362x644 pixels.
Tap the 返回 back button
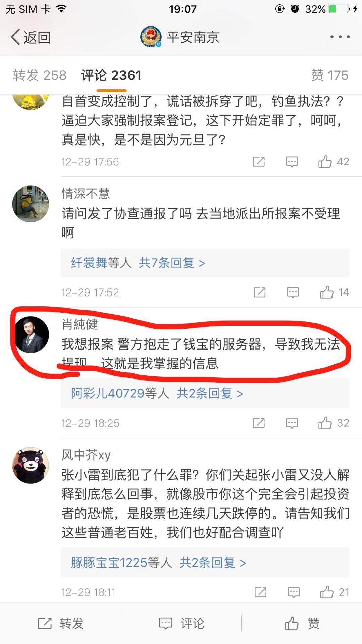(31, 37)
